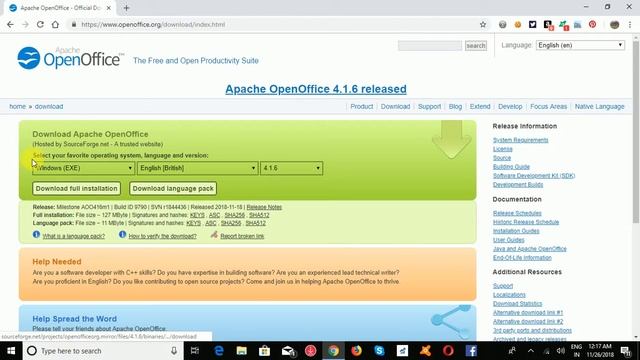Go back with browser back arrow
The width and height of the screenshot is (640, 360).
(10, 24)
